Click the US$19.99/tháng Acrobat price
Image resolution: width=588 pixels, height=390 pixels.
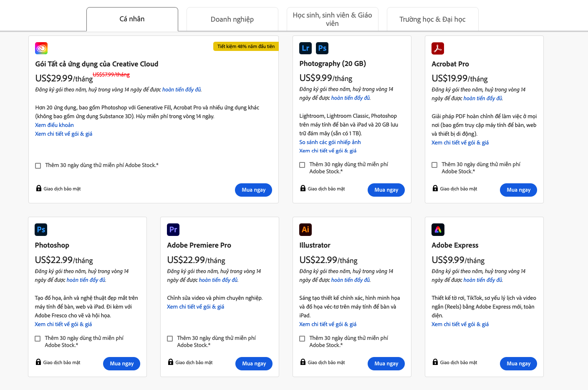pos(459,79)
